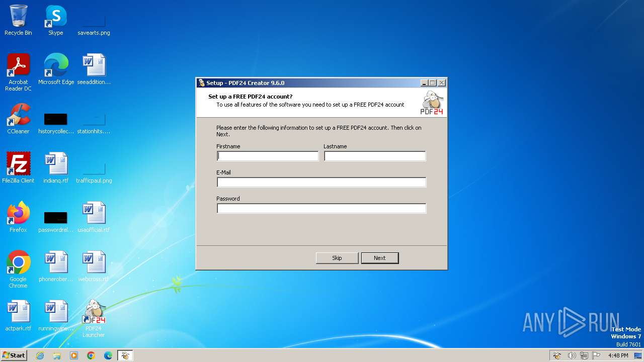Maximize the PDF24 setup window
644x362 pixels.
(433, 83)
